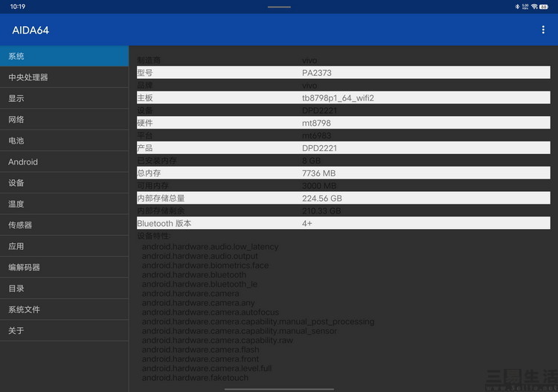Viewport: 558px width, 392px height.
Task: Open the 应用 section
Action: [64, 246]
